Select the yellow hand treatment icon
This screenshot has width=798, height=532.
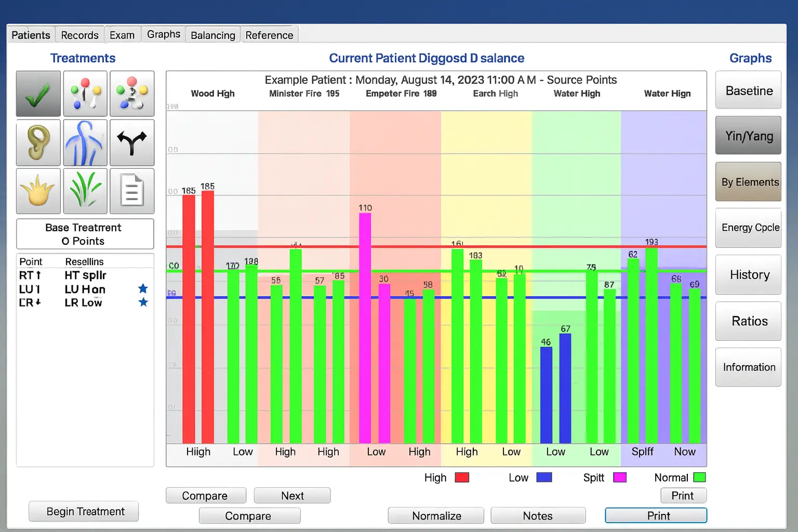[x=38, y=191]
